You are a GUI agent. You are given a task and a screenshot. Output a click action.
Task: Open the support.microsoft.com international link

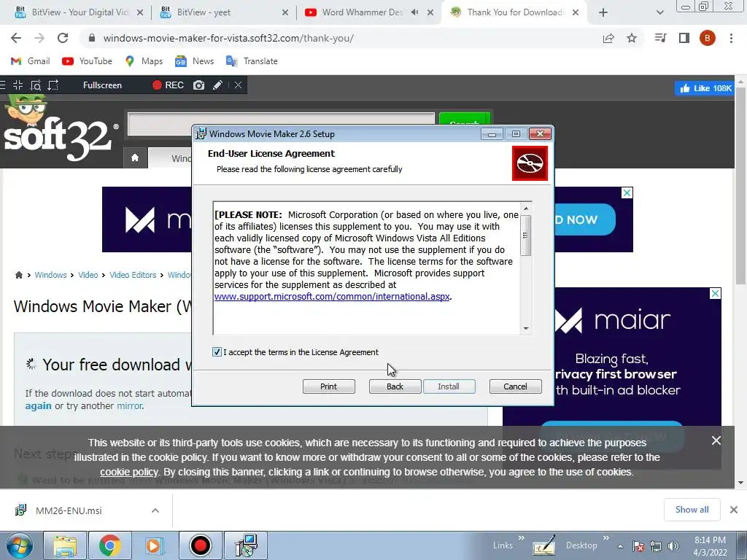(332, 296)
